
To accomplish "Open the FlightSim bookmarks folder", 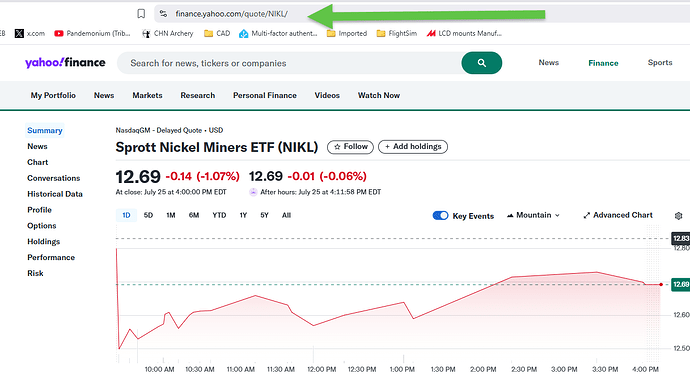I will (x=396, y=33).
